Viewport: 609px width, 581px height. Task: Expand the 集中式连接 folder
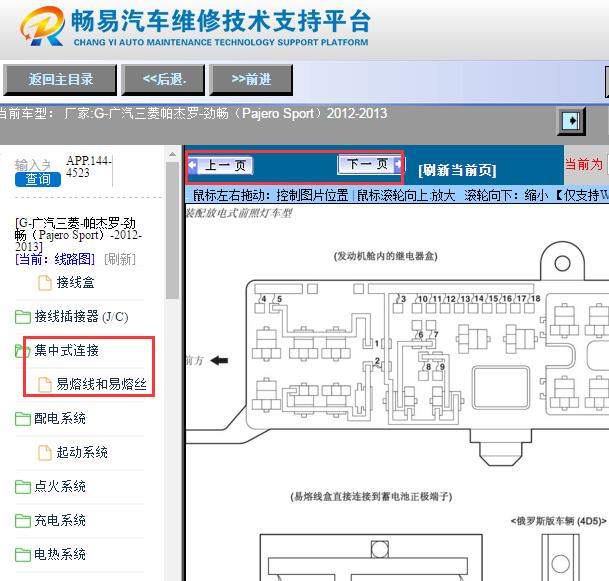coord(66,350)
